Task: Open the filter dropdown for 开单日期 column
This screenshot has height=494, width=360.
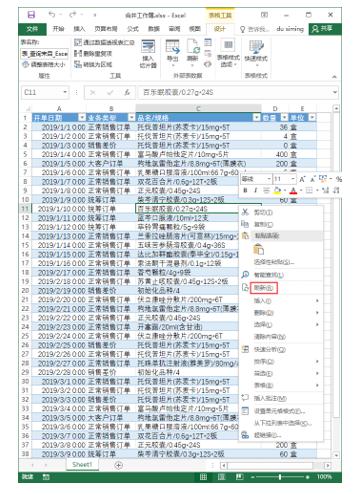Action: coord(82,118)
